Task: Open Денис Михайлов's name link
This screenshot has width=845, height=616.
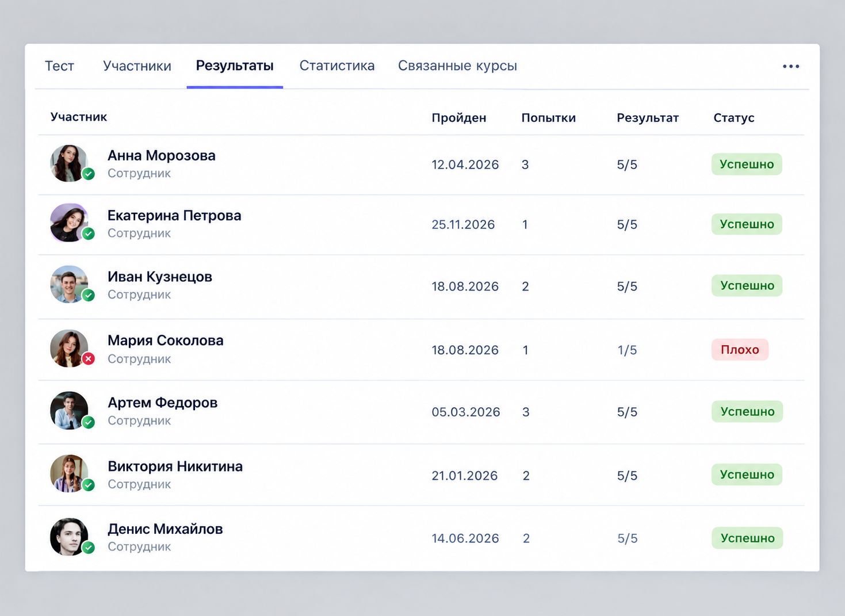Action: [165, 529]
